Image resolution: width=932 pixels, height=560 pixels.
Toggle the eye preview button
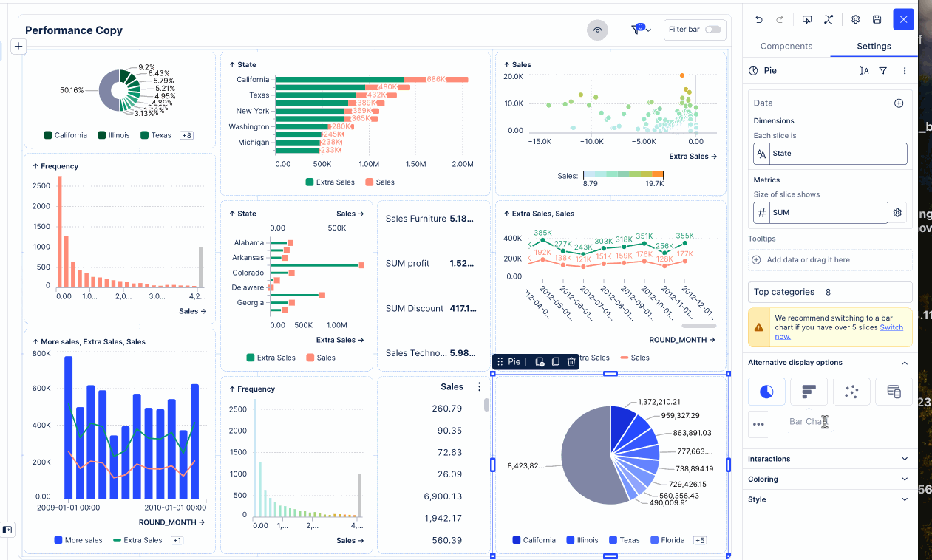(597, 30)
